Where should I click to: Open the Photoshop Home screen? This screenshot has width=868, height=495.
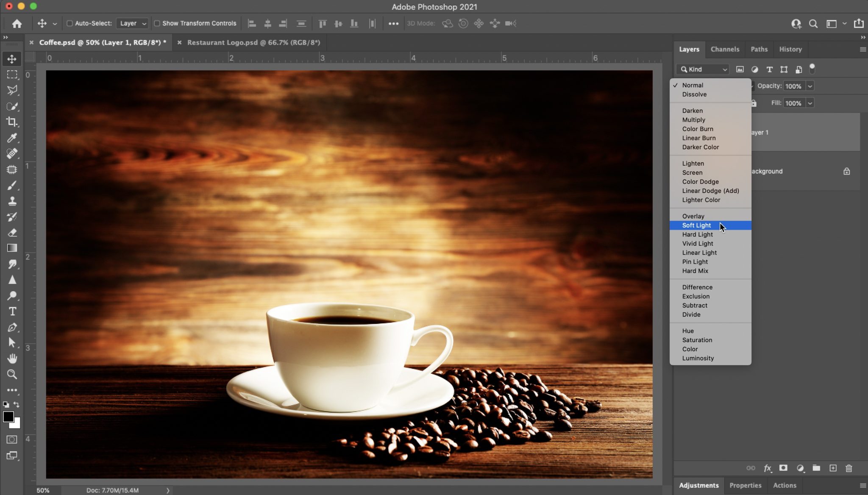(17, 23)
